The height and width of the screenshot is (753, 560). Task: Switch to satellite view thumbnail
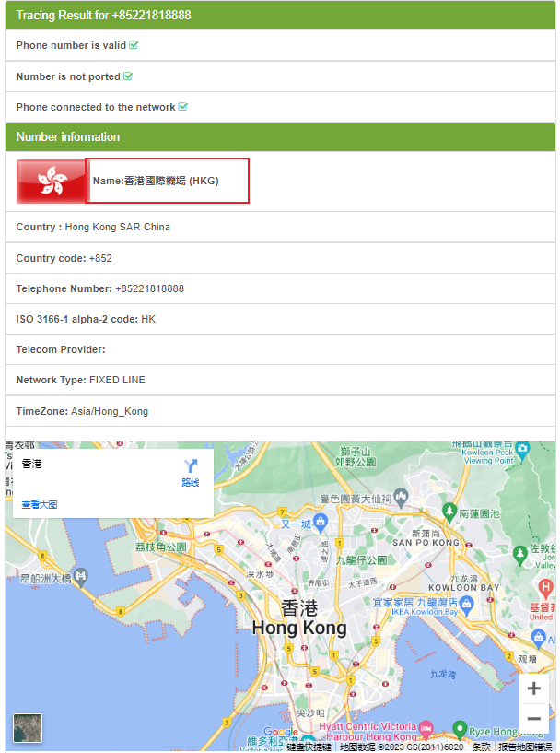pyautogui.click(x=28, y=728)
